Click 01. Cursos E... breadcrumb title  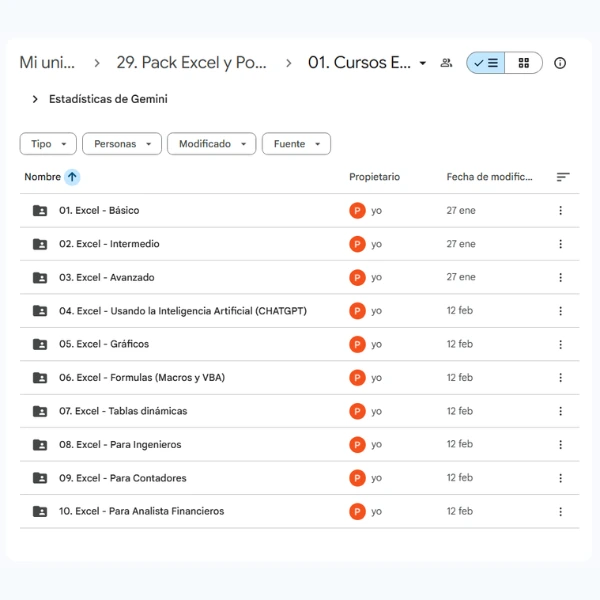[x=359, y=62]
